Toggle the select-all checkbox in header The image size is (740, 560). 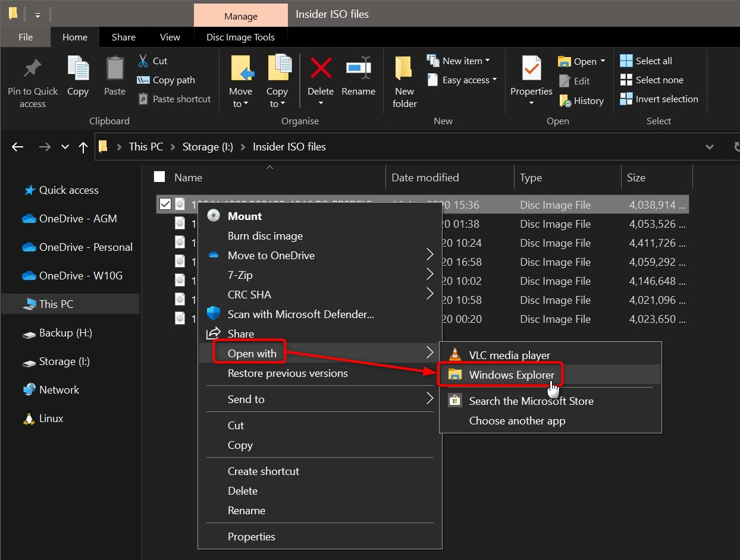coord(159,177)
